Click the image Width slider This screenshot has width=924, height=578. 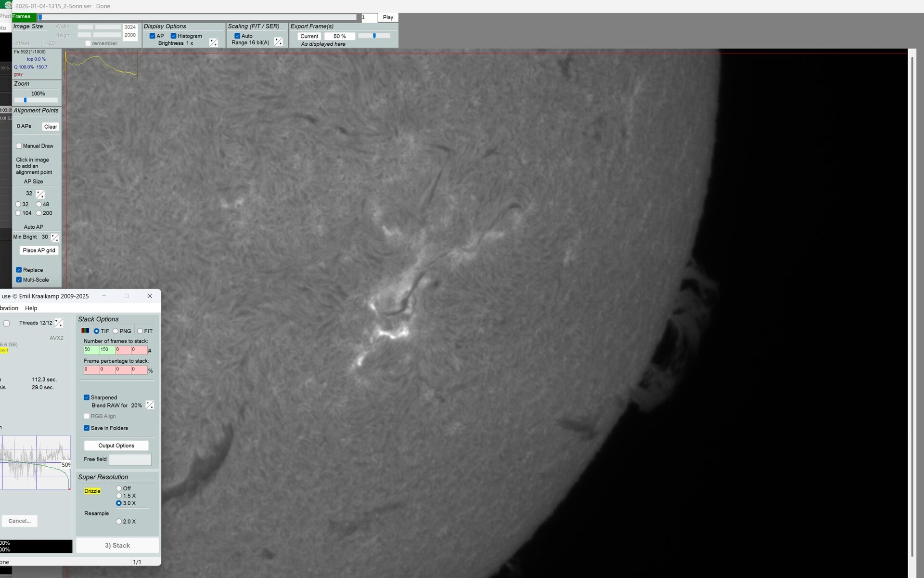coord(99,27)
